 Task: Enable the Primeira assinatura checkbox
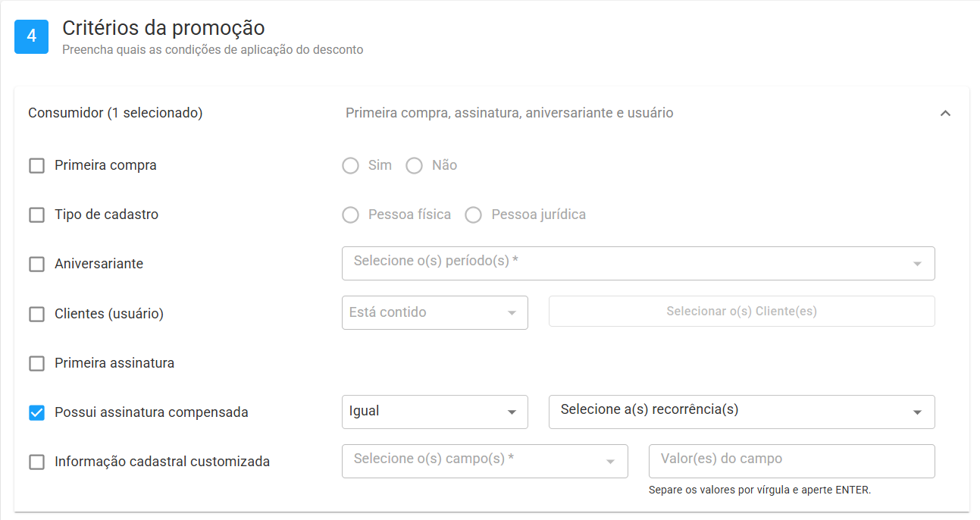[36, 363]
